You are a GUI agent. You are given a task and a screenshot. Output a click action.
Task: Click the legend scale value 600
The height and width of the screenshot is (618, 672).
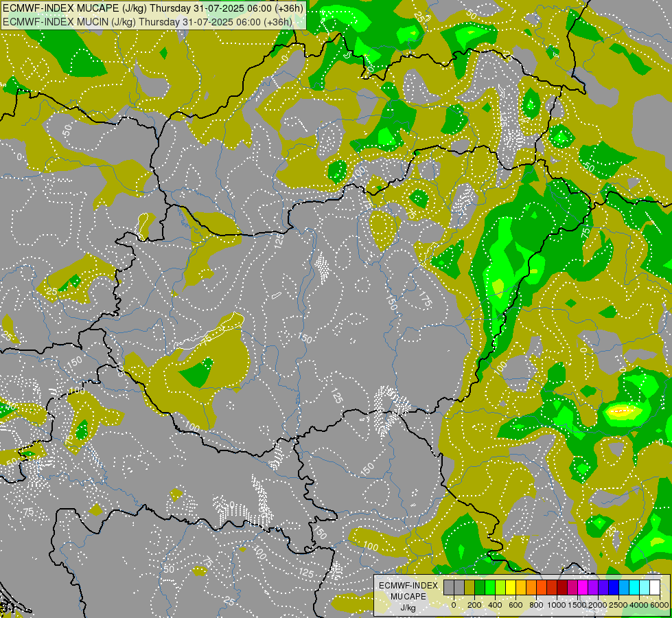515,605
